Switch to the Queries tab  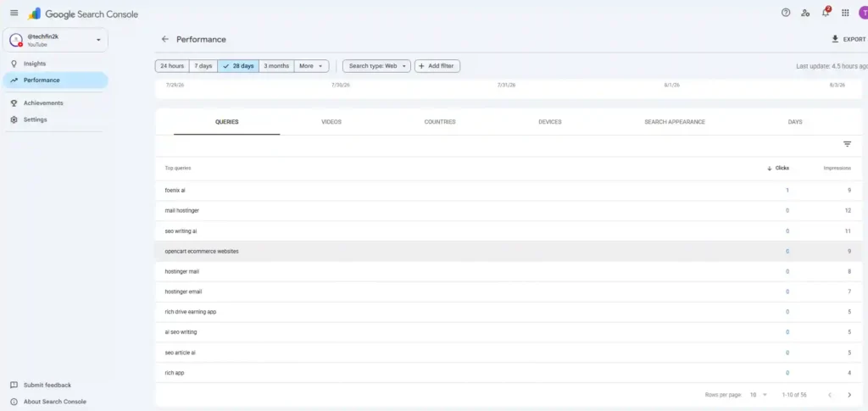[x=227, y=122]
